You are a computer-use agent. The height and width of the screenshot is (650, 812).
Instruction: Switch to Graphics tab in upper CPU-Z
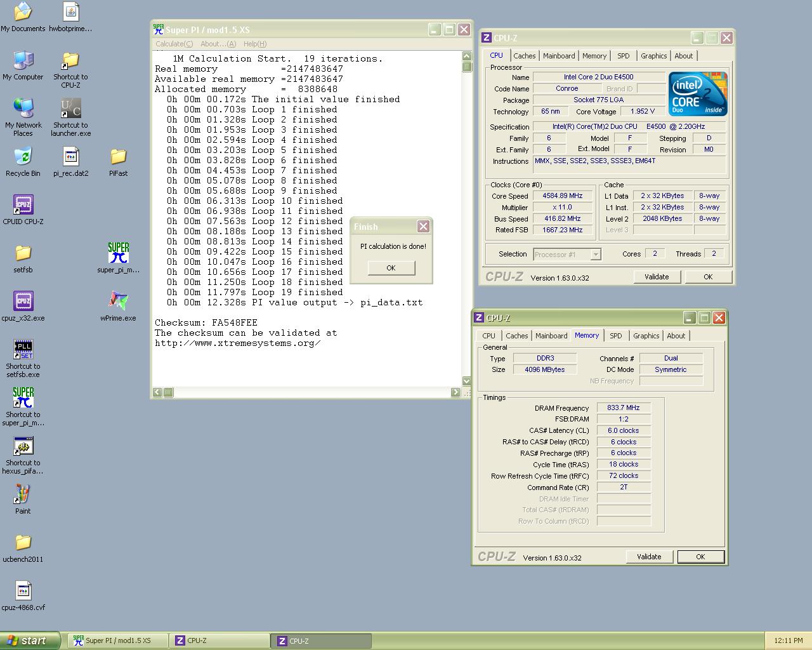click(x=653, y=56)
